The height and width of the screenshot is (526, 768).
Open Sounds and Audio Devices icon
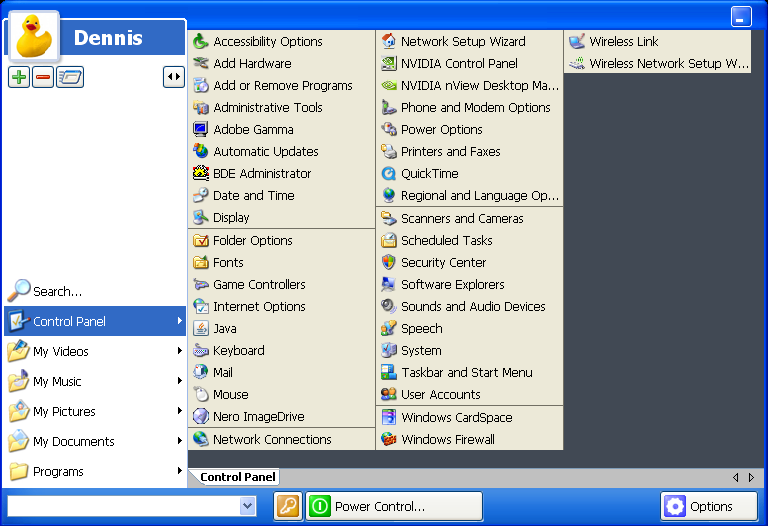(389, 307)
